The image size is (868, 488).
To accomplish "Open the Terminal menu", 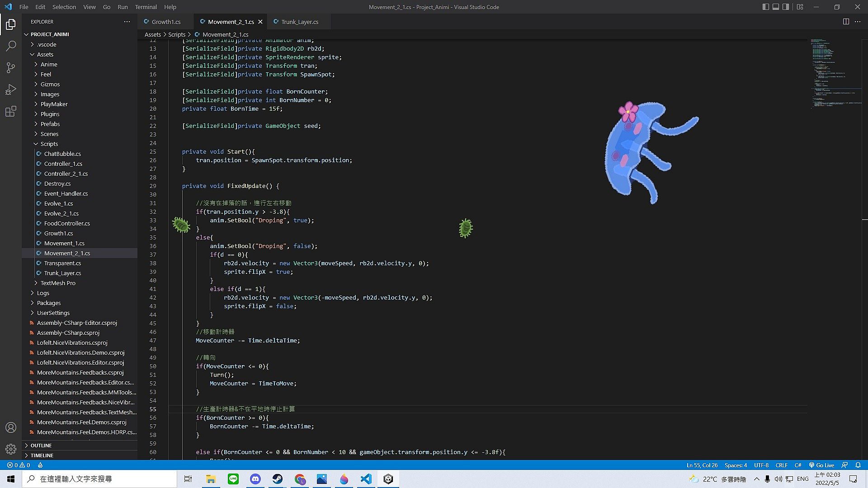I will 146,7.
